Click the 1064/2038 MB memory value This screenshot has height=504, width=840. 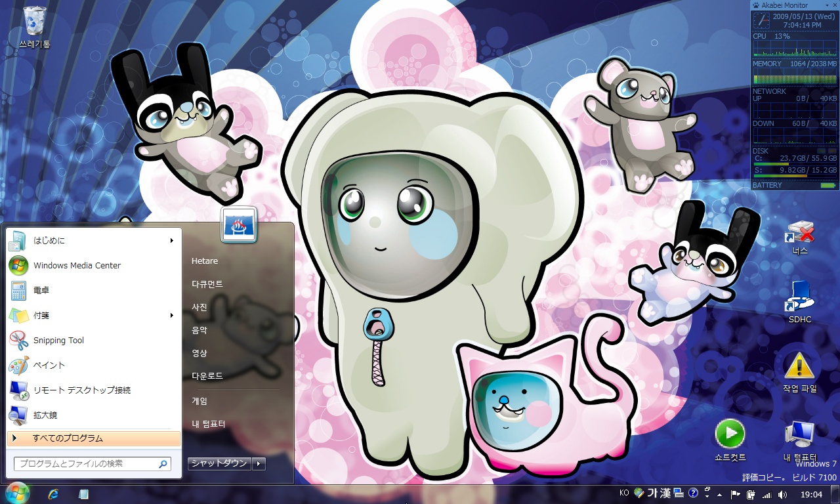(x=814, y=64)
